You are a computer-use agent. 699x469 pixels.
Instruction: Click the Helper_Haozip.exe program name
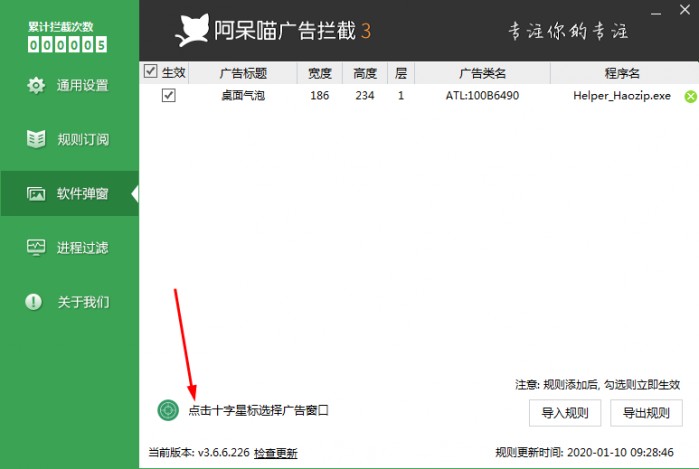coord(622,96)
